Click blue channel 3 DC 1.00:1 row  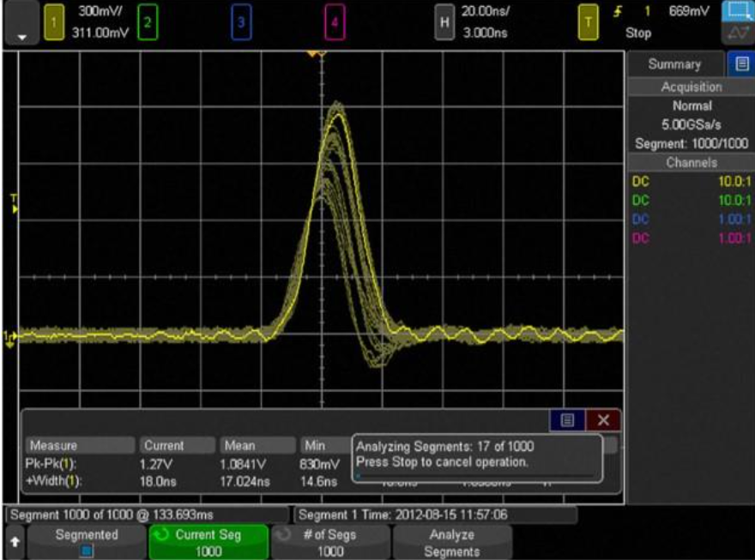coord(691,219)
